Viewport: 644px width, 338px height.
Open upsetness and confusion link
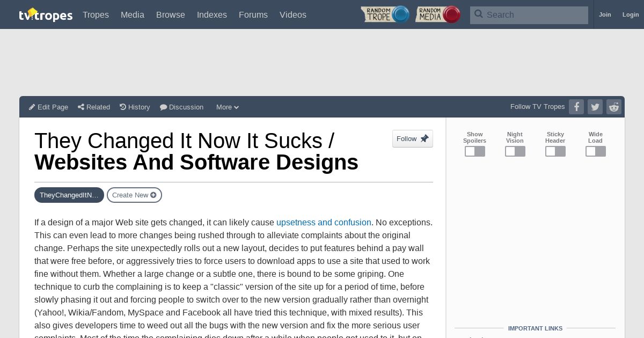[324, 222]
